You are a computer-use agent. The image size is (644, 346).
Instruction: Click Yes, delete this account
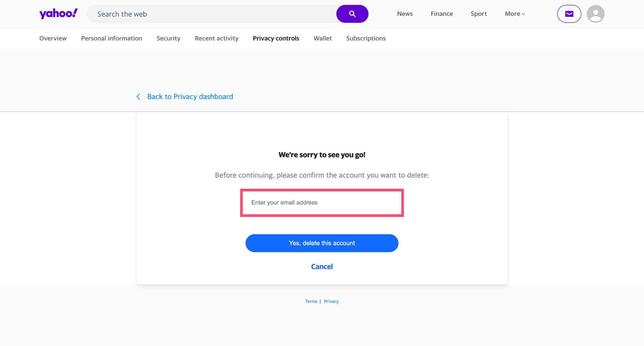[322, 243]
